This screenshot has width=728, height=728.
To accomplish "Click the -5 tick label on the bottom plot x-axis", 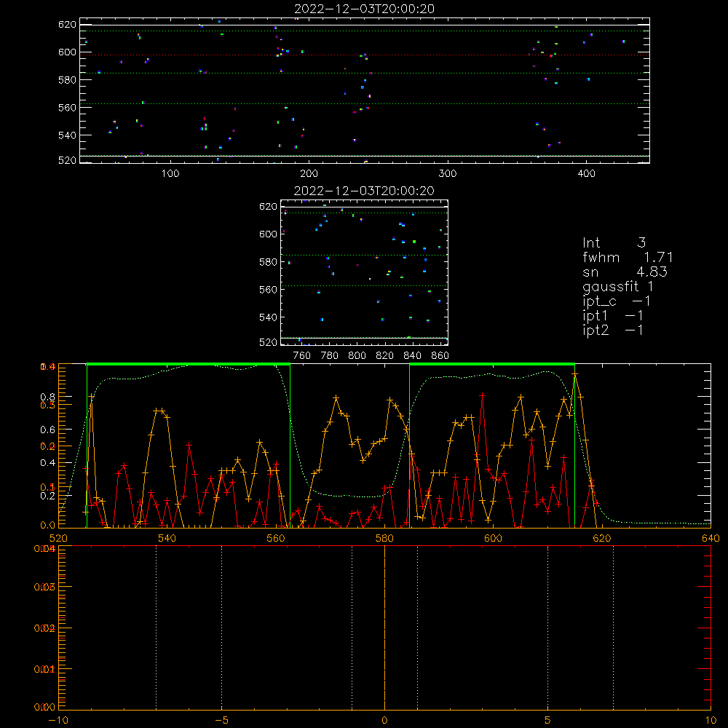I will tap(222, 721).
